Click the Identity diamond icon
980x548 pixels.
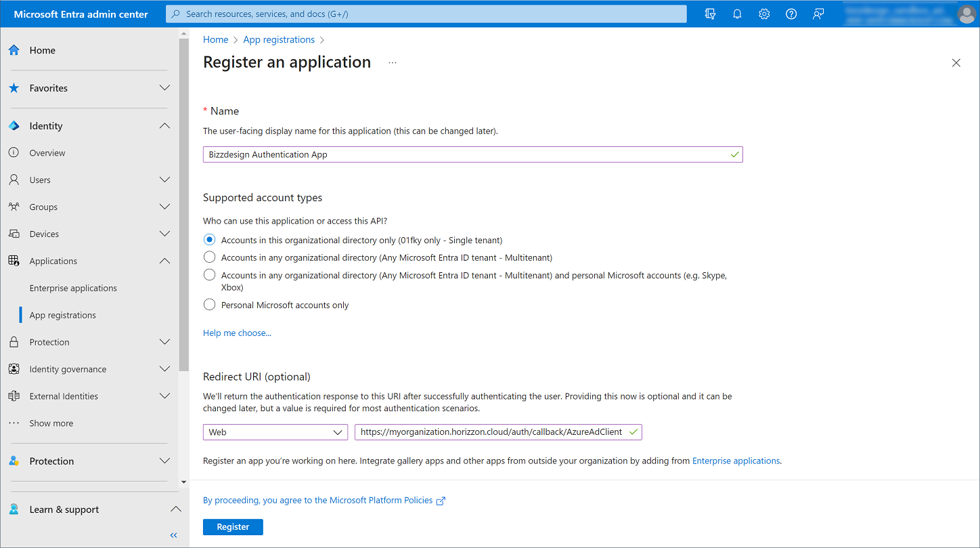click(14, 126)
